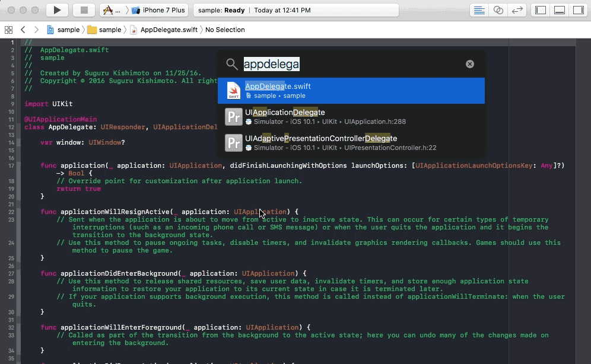Open AppDelegate.swift jump bar segment
Image resolution: width=591 pixels, height=364 pixels.
click(x=164, y=30)
